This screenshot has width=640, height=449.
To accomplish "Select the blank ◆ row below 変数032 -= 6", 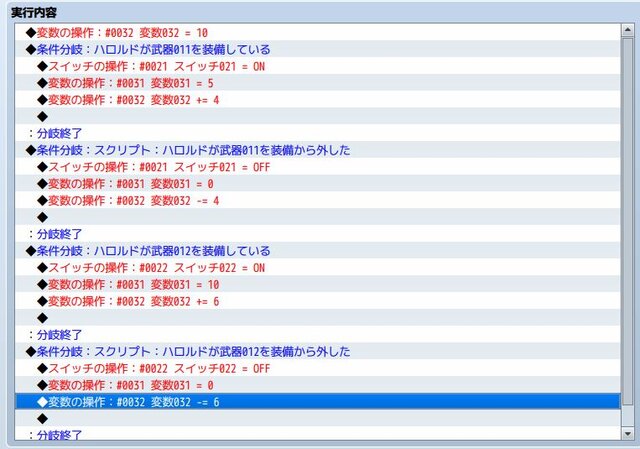I will [318, 418].
